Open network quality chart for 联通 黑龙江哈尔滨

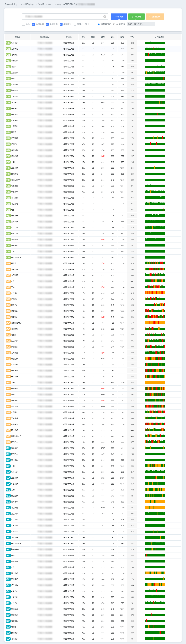tap(155, 323)
